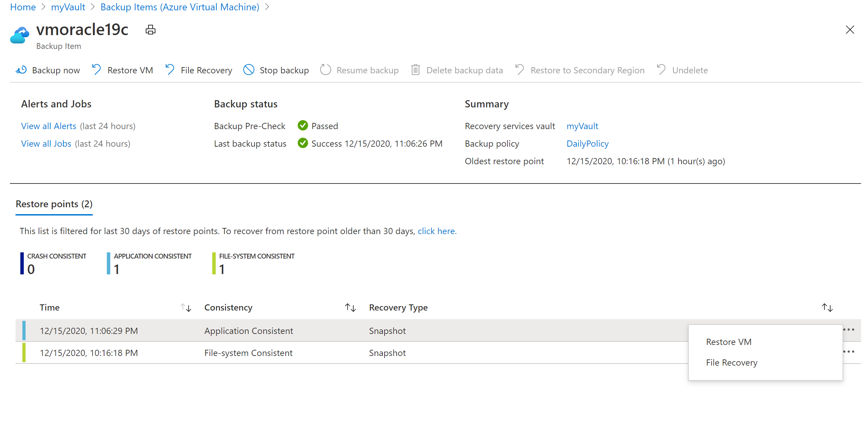Select File Recovery from context menu
This screenshot has height=441, width=868.
point(733,362)
